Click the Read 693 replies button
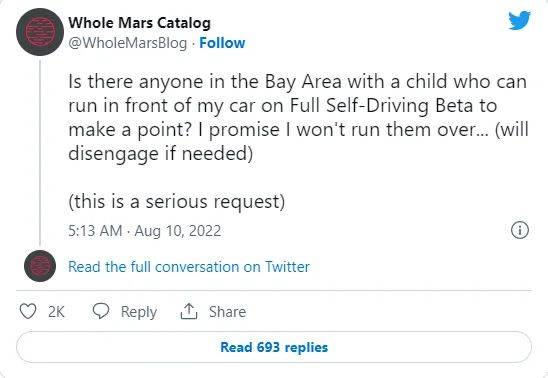 [274, 347]
